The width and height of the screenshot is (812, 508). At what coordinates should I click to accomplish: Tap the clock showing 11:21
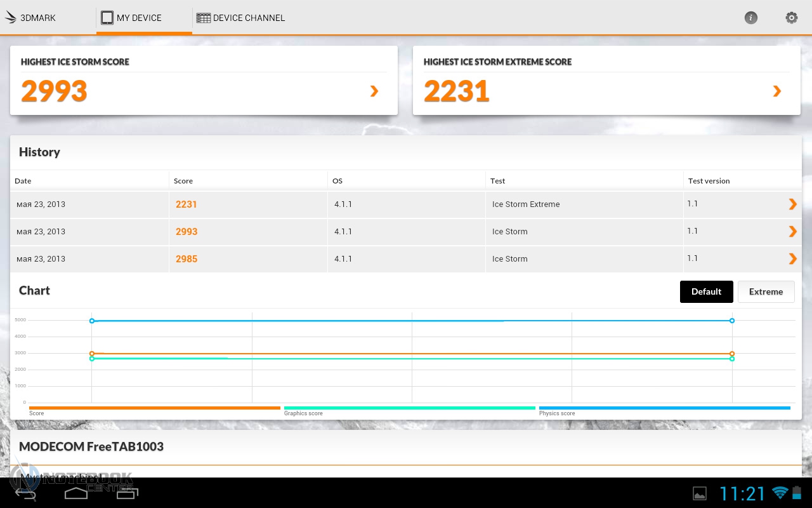742,493
